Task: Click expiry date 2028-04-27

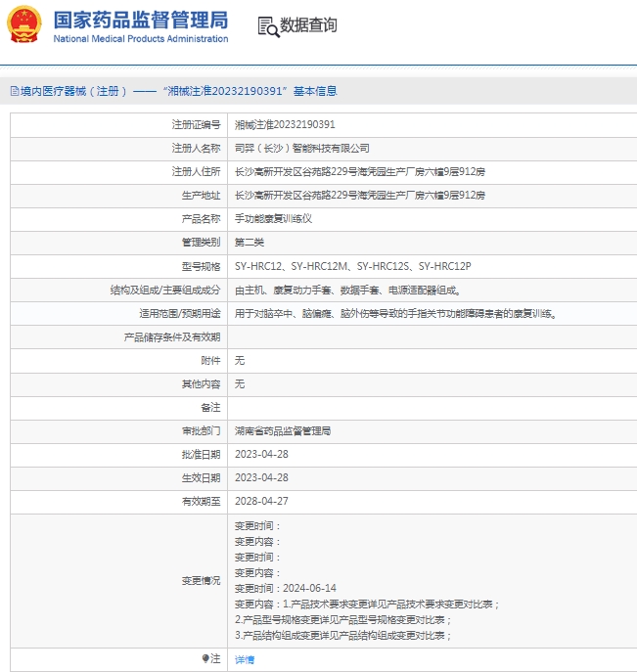Action: 261,501
